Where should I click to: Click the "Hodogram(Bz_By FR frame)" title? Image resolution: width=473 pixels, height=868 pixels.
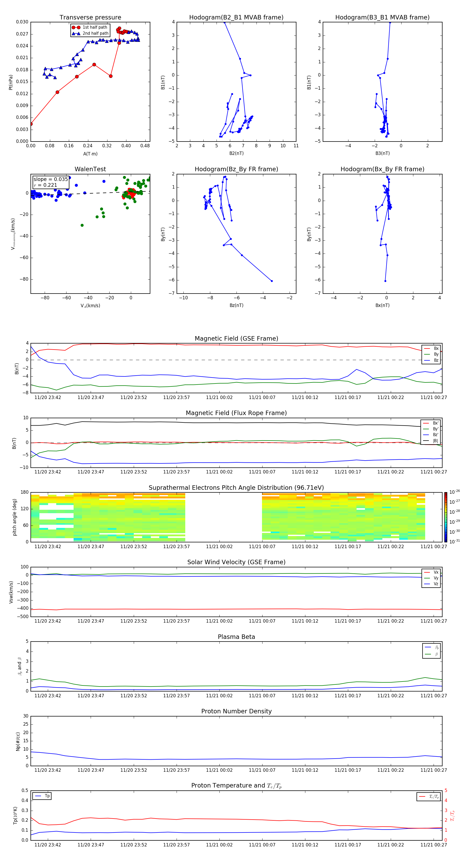(x=236, y=169)
